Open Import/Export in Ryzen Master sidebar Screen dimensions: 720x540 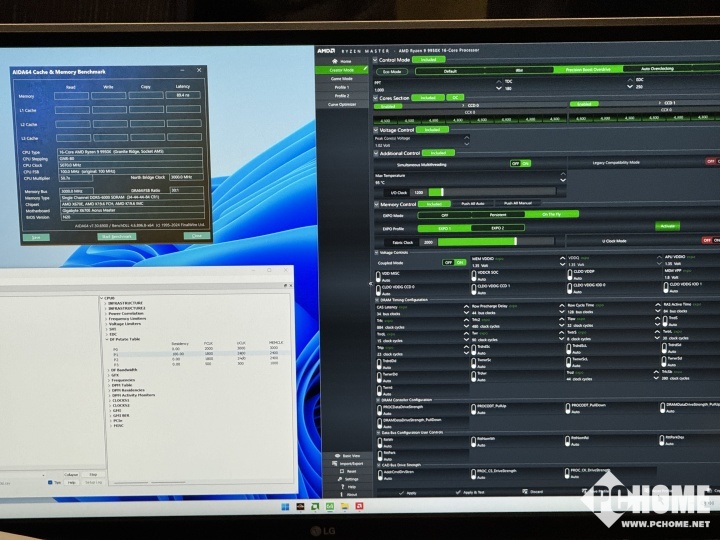click(347, 463)
